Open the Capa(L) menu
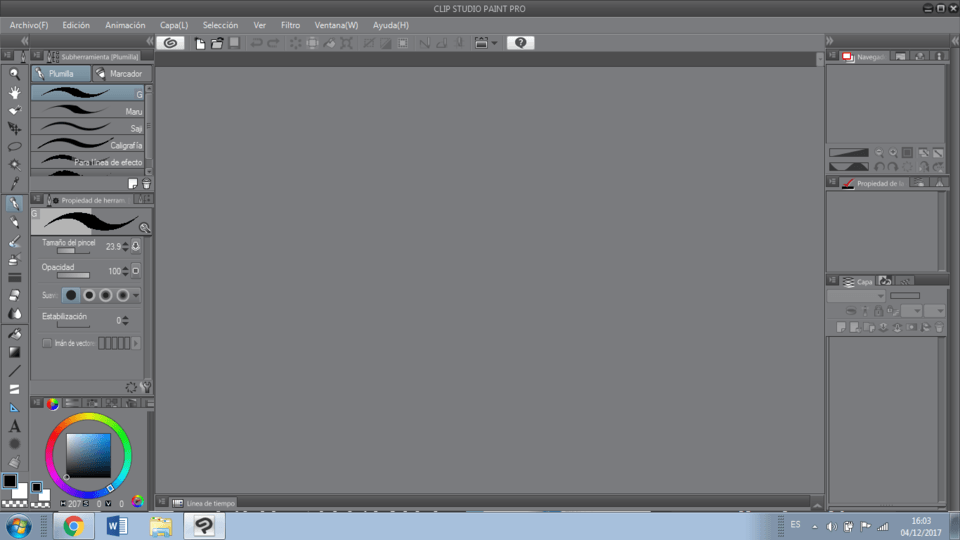Screen dimensions: 960x540 point(174,25)
